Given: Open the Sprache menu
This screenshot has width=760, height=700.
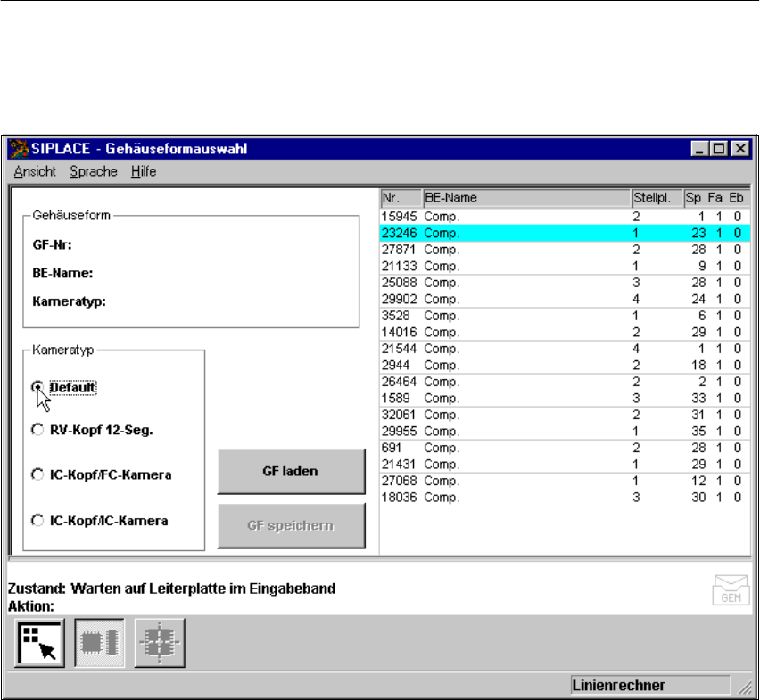Looking at the screenshot, I should 93,171.
